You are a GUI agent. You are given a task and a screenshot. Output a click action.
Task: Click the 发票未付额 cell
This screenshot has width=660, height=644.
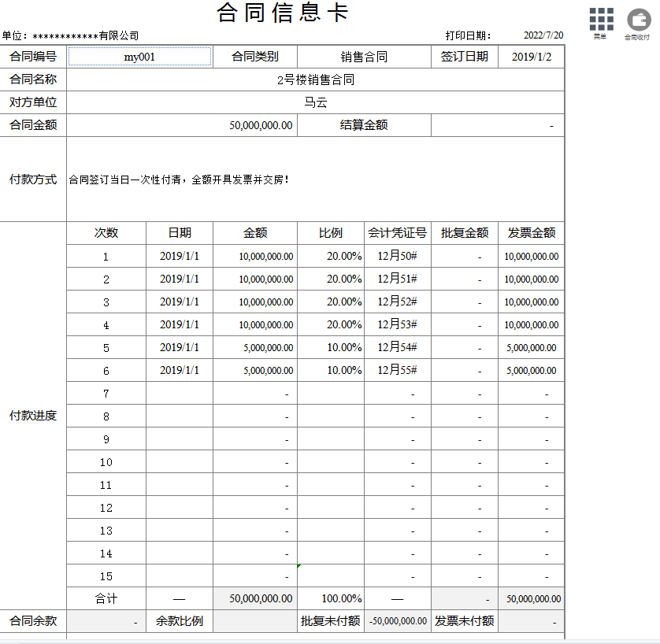[x=532, y=621]
